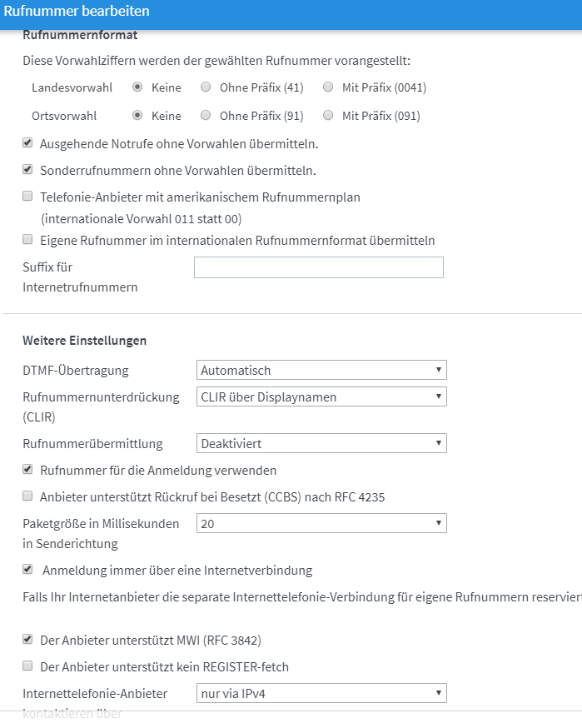The image size is (582, 728).
Task: Open the 'nur via IPv4' dropdown
Action: (322, 693)
